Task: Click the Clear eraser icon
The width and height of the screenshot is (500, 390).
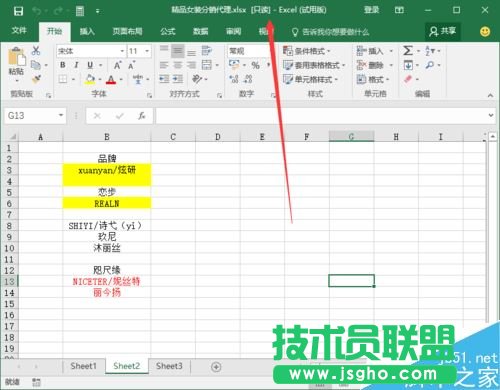Action: coord(408,79)
